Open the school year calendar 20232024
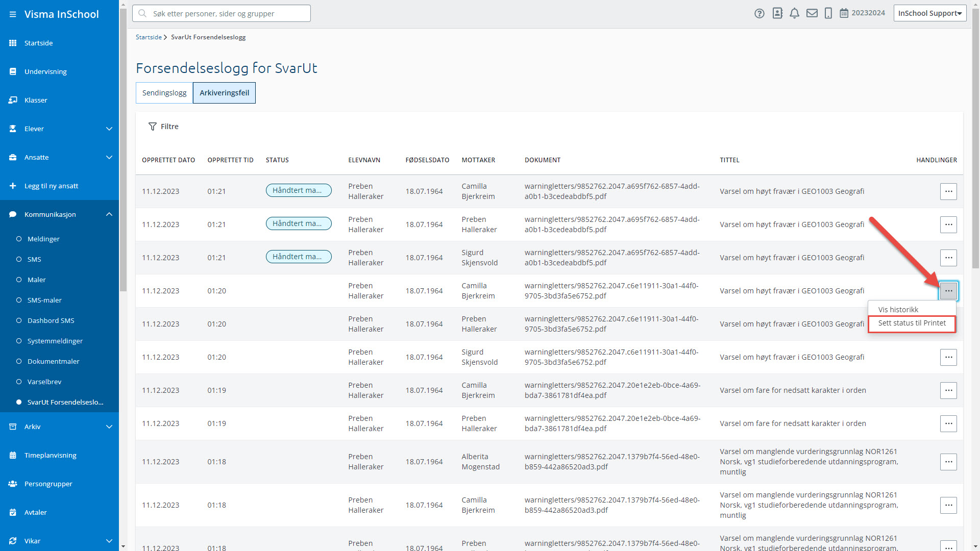The width and height of the screenshot is (980, 551). [x=863, y=13]
